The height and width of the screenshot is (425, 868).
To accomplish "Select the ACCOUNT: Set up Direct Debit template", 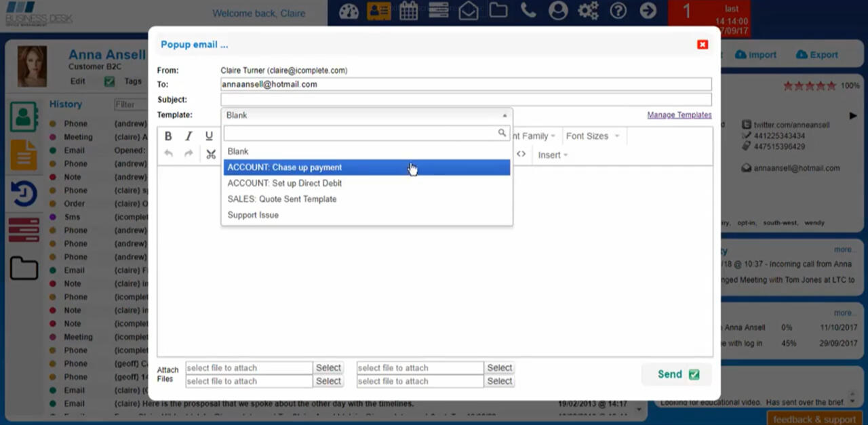I will click(284, 183).
